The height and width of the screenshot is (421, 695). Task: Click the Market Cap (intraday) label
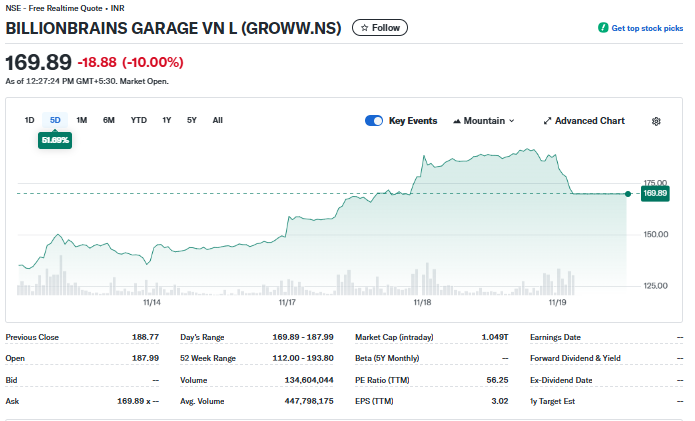[x=394, y=337]
